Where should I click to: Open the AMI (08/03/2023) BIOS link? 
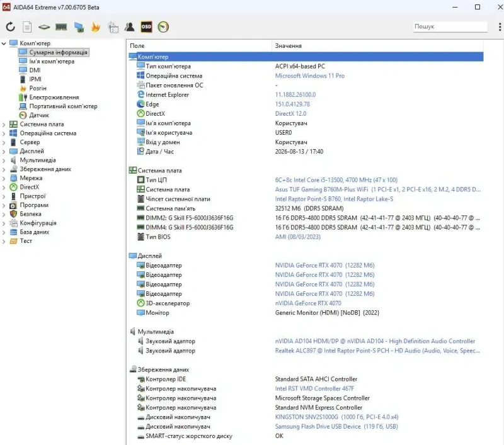[x=297, y=237]
